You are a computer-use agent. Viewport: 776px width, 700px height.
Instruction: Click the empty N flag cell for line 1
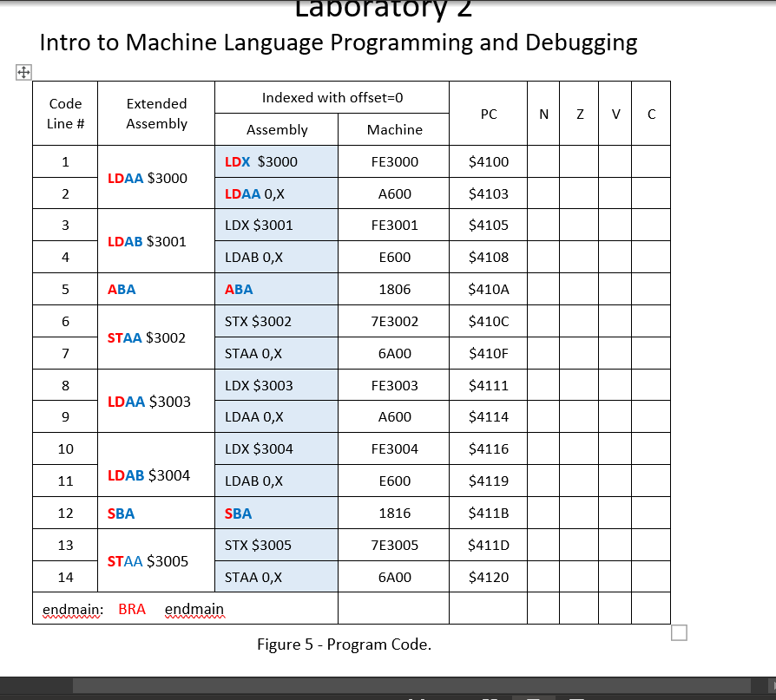(543, 161)
